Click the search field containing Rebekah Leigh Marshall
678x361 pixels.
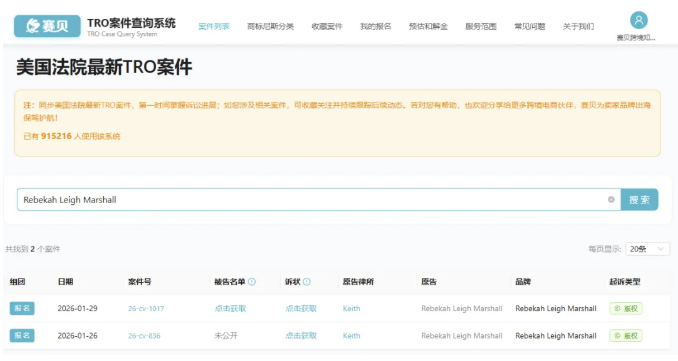coord(319,200)
